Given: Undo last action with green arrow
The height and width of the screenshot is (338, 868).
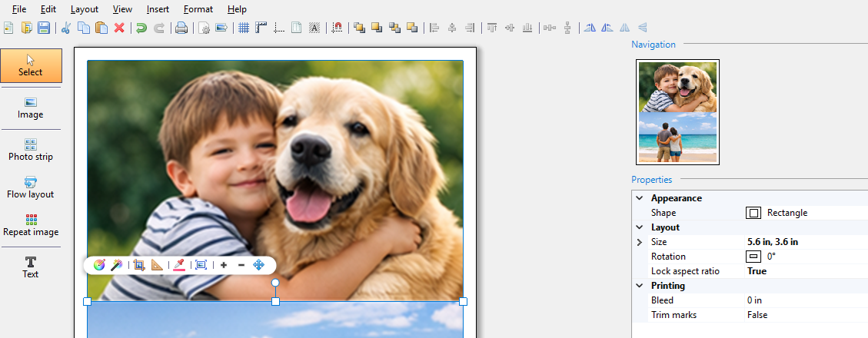Looking at the screenshot, I should [x=141, y=28].
